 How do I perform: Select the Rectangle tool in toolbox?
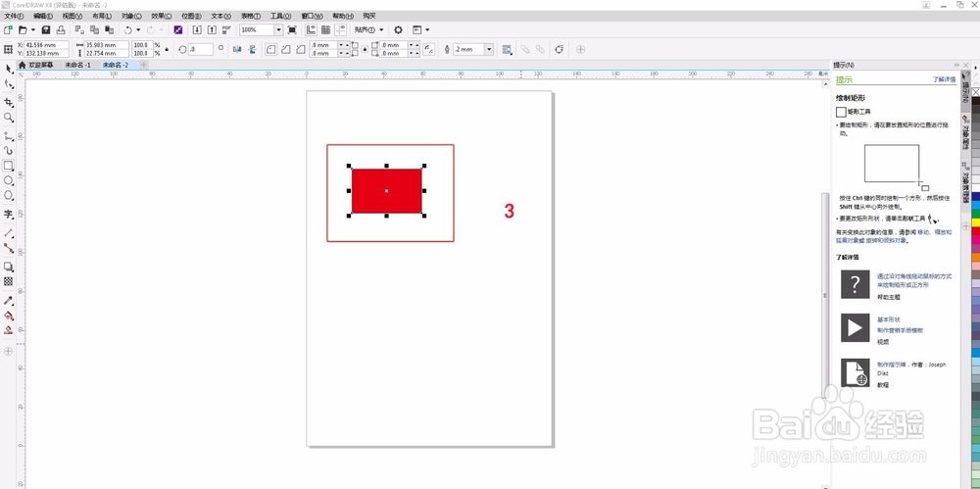click(8, 166)
